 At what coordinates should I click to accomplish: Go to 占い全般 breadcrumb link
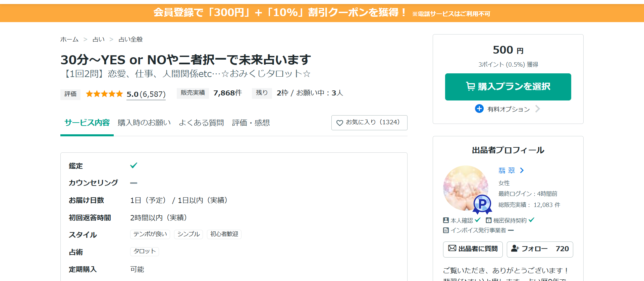coord(130,40)
